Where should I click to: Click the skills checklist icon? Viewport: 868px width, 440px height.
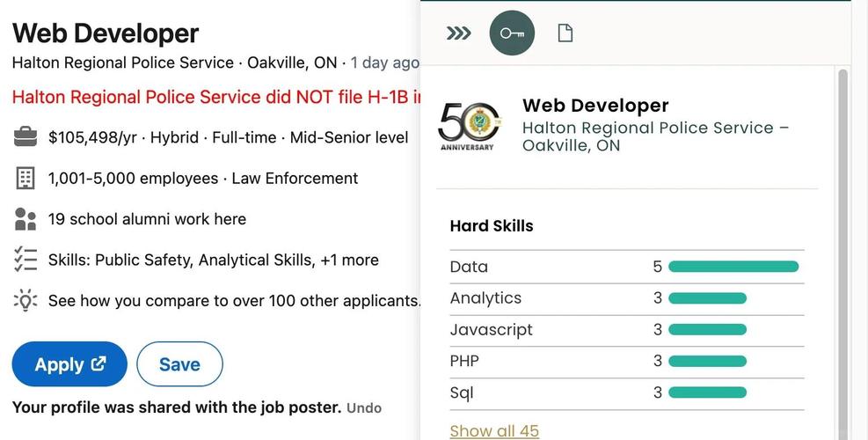[26, 260]
